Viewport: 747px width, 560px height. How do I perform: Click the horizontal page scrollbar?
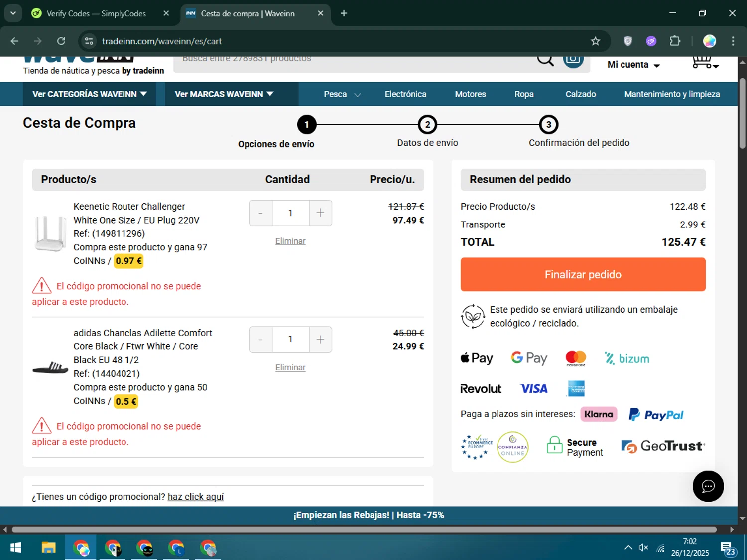[x=364, y=530]
